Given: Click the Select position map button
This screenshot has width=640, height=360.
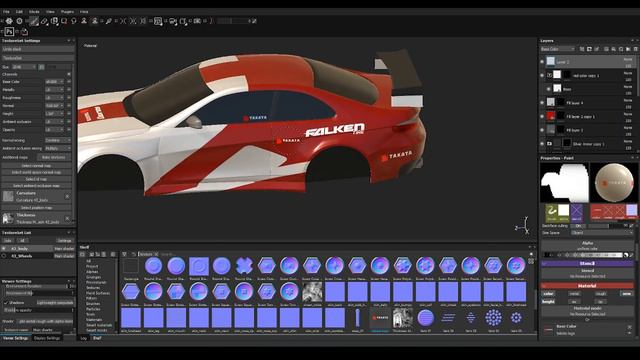Looking at the screenshot, I should (36, 208).
